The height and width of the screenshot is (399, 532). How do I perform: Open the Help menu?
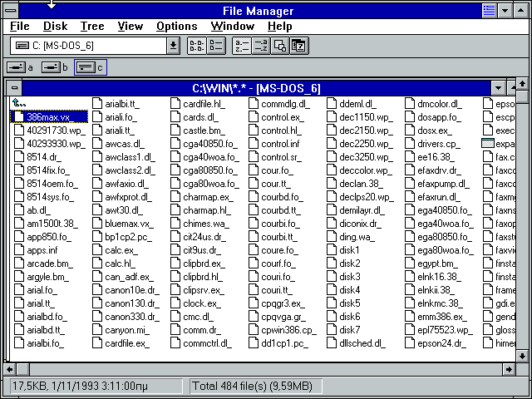pyautogui.click(x=280, y=26)
